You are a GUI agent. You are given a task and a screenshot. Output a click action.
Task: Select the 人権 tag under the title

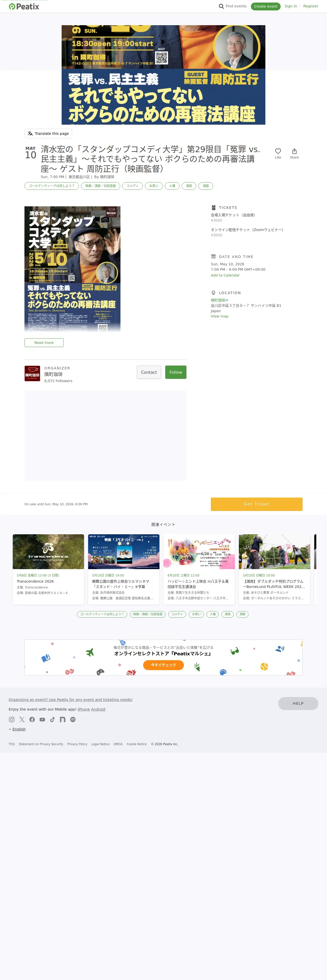172,186
